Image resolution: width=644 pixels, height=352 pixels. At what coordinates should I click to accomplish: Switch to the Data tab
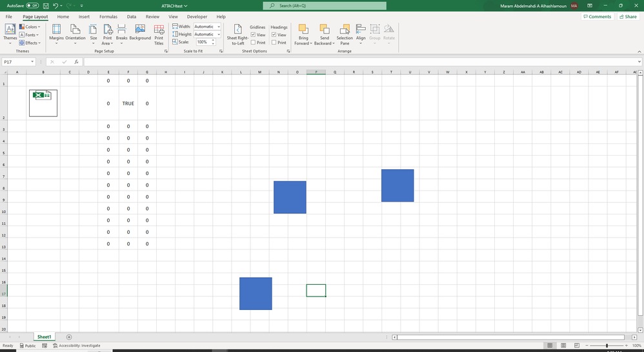(x=132, y=17)
